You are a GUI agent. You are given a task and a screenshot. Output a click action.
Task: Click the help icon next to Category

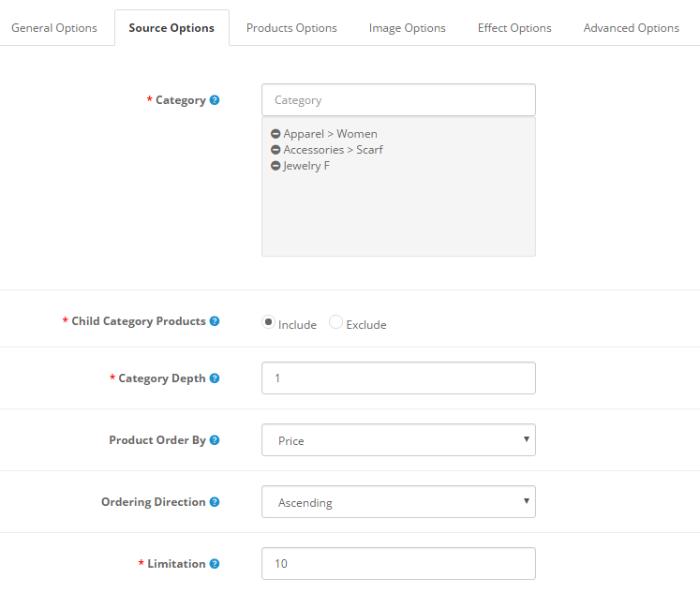pyautogui.click(x=215, y=100)
